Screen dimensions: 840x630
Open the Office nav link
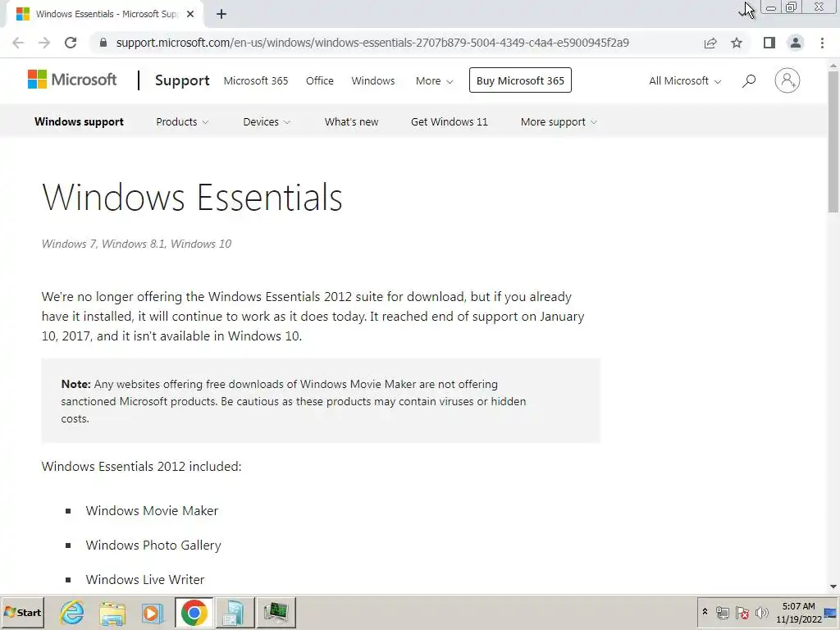click(320, 81)
